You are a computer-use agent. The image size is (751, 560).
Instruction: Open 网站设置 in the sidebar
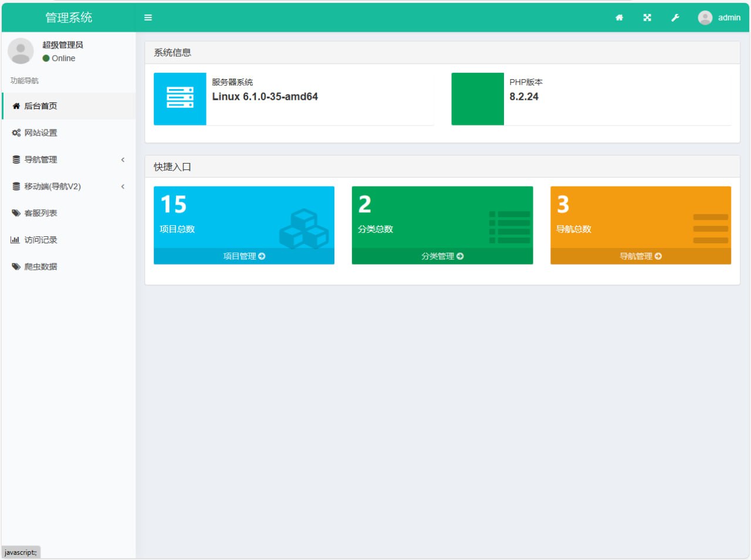pos(40,133)
